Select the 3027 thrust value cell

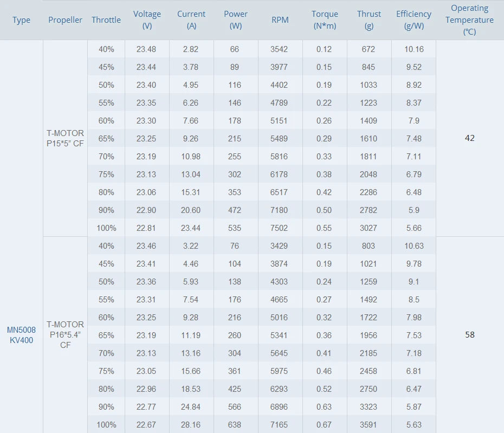pyautogui.click(x=369, y=228)
